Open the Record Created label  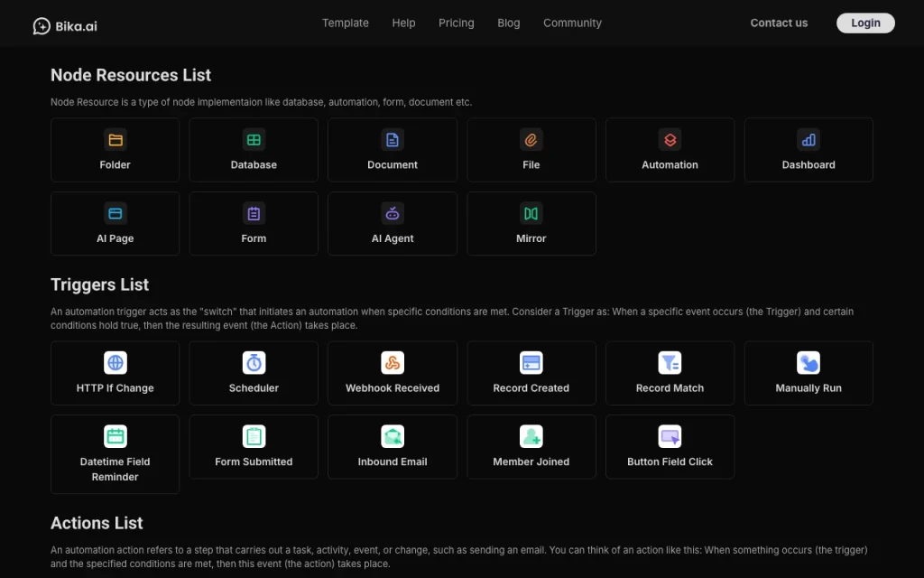531,388
